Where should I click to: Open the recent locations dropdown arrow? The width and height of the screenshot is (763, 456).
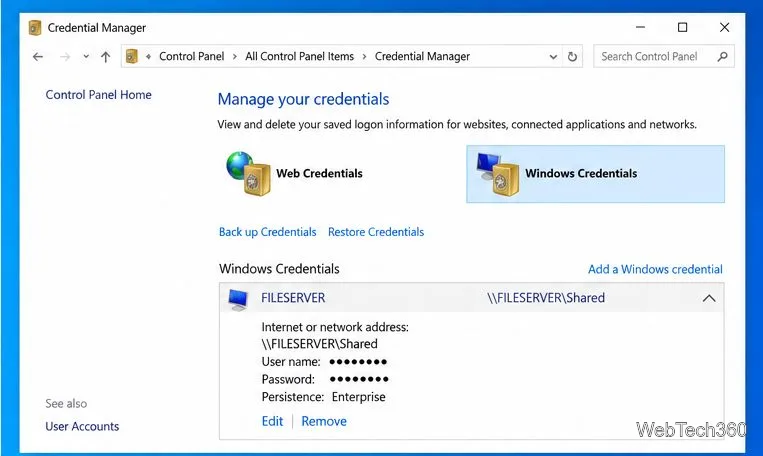(x=86, y=56)
